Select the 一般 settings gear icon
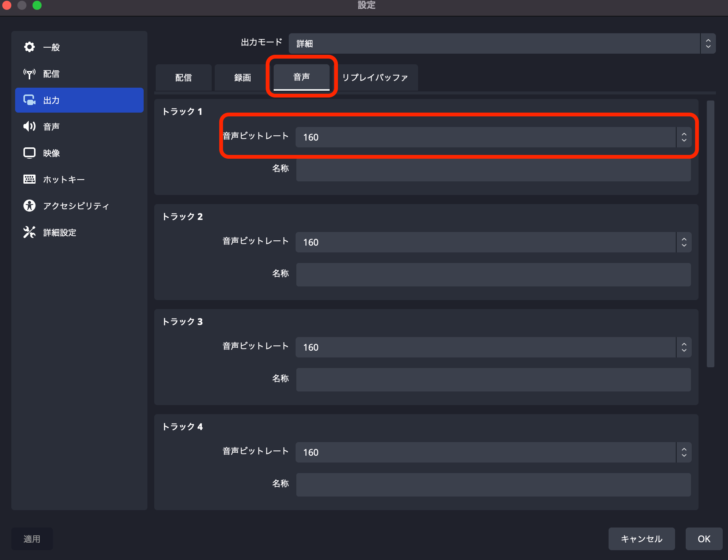This screenshot has height=560, width=728. tap(29, 47)
